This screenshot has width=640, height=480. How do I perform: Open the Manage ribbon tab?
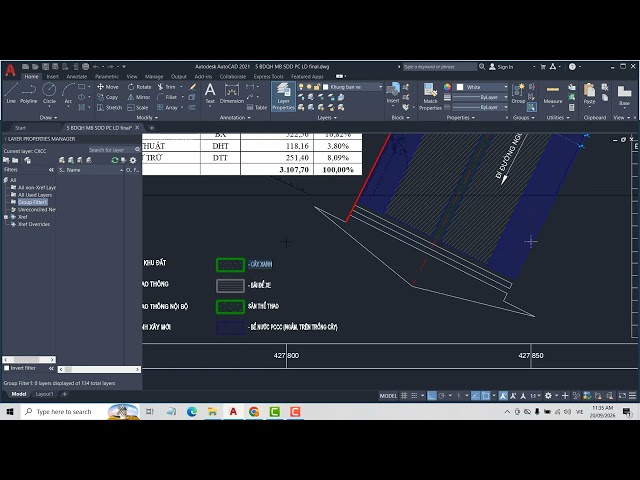click(154, 76)
